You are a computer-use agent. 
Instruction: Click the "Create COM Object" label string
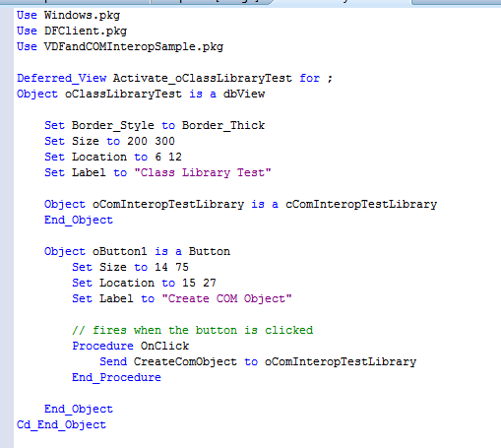(x=226, y=298)
